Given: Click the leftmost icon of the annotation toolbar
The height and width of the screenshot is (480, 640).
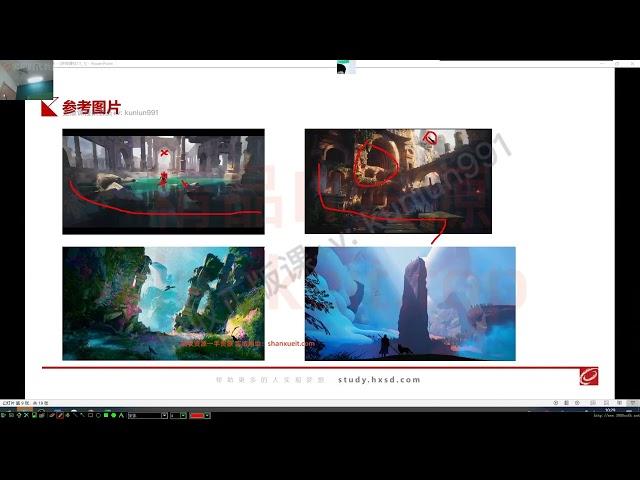Looking at the screenshot, I should (3, 415).
